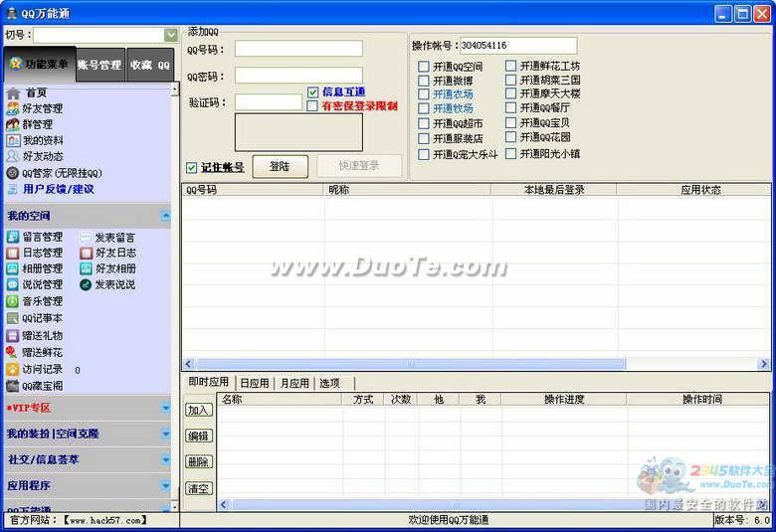Image resolution: width=776 pixels, height=532 pixels.
Task: Enable 开通QQ超市 checkbox
Action: [x=424, y=123]
